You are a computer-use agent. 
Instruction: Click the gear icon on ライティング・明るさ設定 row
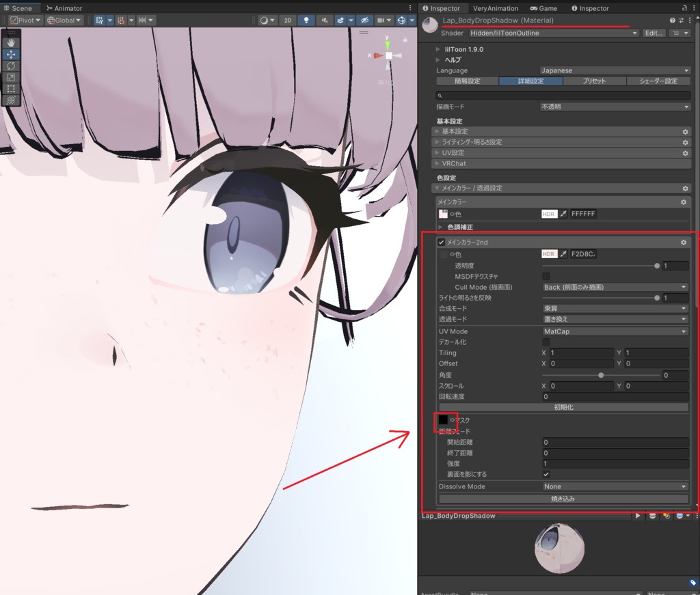point(685,142)
